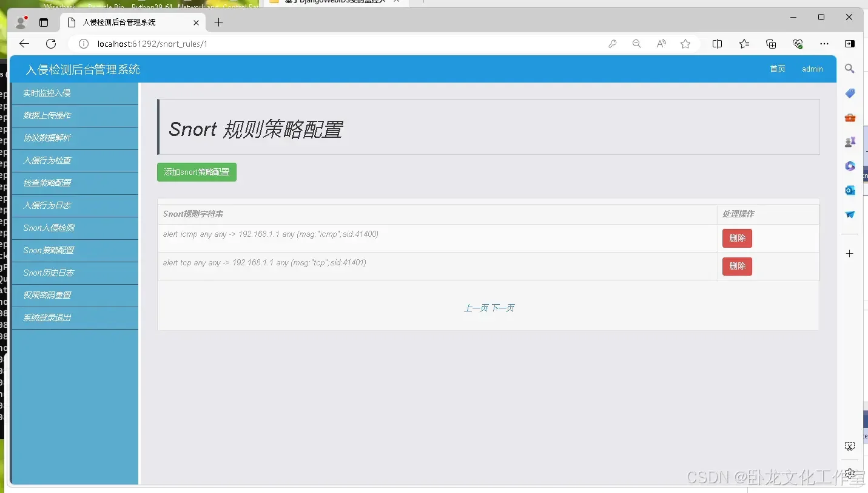Open Microsoft 365 from the sidebar
This screenshot has height=493, width=868.
pos(849,166)
